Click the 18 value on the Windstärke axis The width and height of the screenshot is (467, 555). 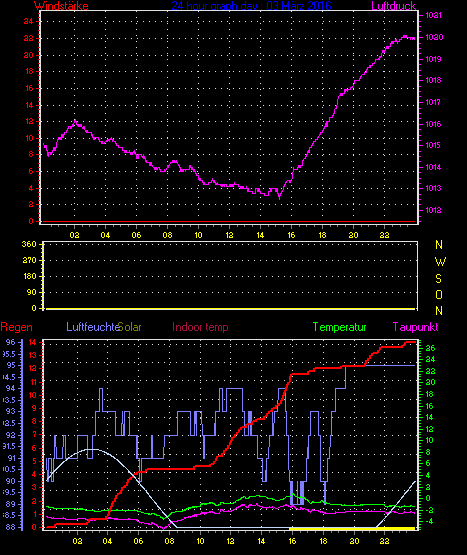pos(29,71)
